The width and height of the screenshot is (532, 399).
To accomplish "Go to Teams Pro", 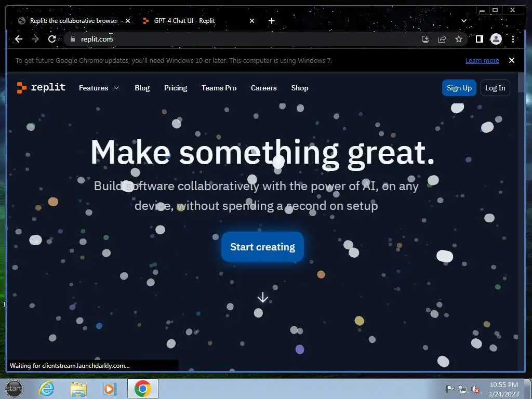I will tap(219, 88).
